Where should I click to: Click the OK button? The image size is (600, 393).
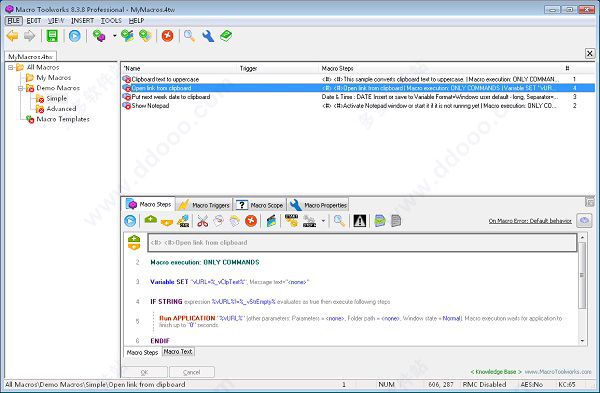144,372
